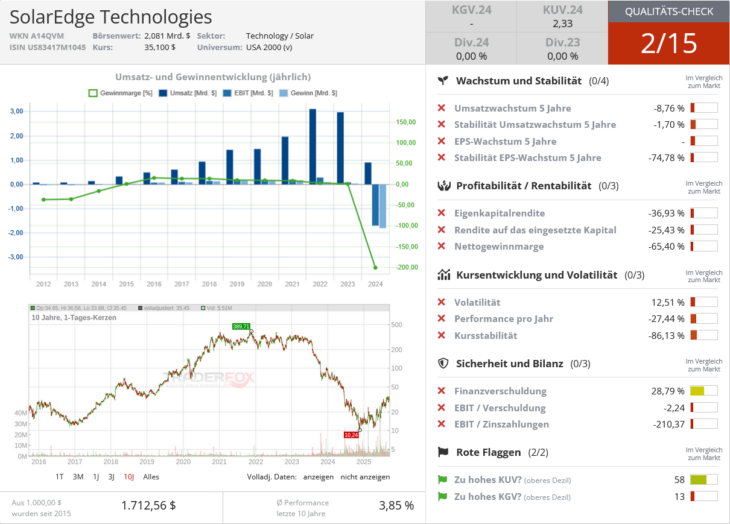
Task: Click the red X next to Stabilität EPS-Wachstum 5 Jahre
Action: tap(441, 157)
